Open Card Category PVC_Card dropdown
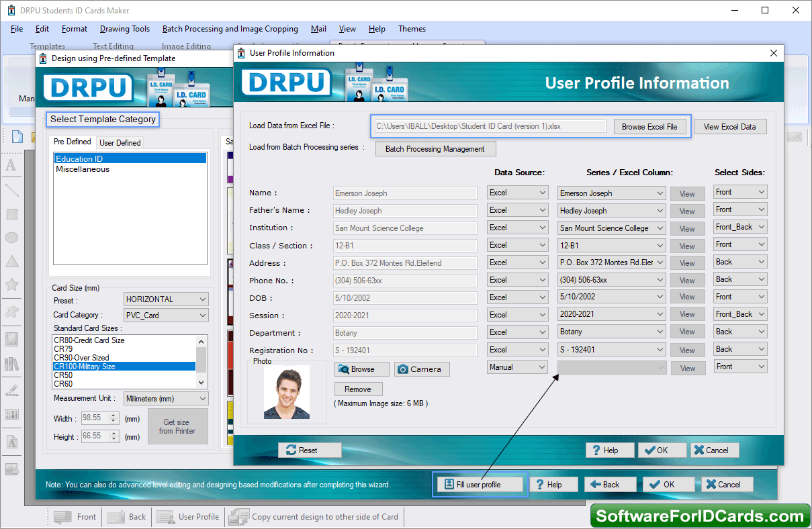The width and height of the screenshot is (812, 529). [166, 315]
